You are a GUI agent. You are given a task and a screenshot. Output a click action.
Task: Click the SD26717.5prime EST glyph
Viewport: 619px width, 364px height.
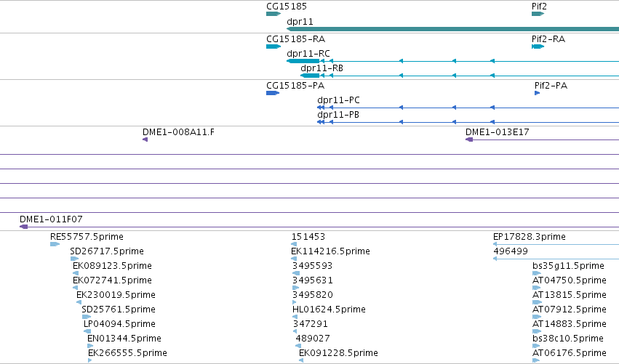tap(74, 259)
